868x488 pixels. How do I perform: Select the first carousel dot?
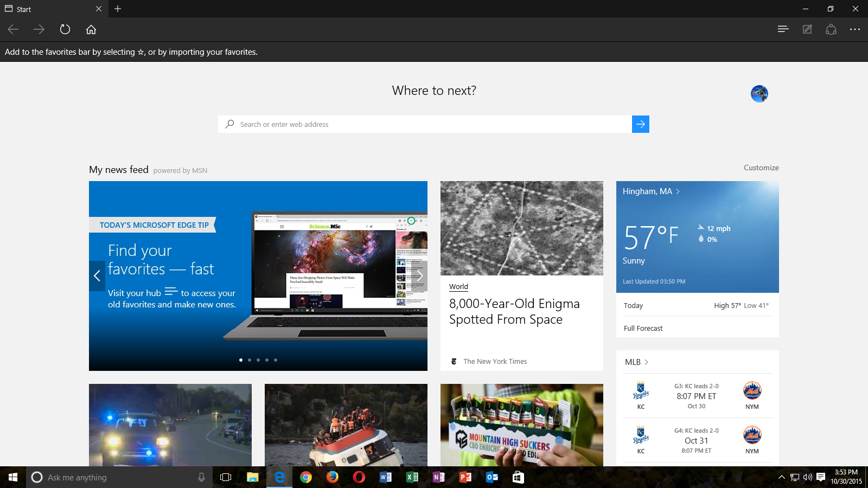coord(241,360)
